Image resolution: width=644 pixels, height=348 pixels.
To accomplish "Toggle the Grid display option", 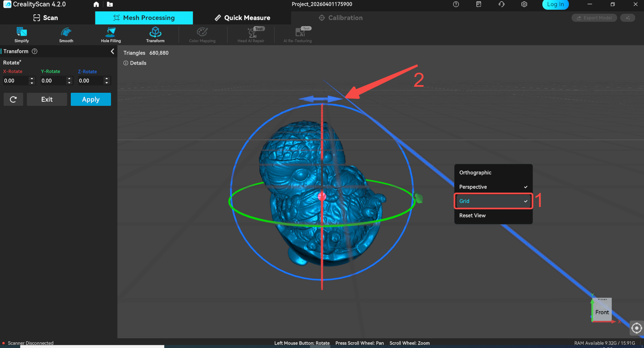I will (493, 201).
